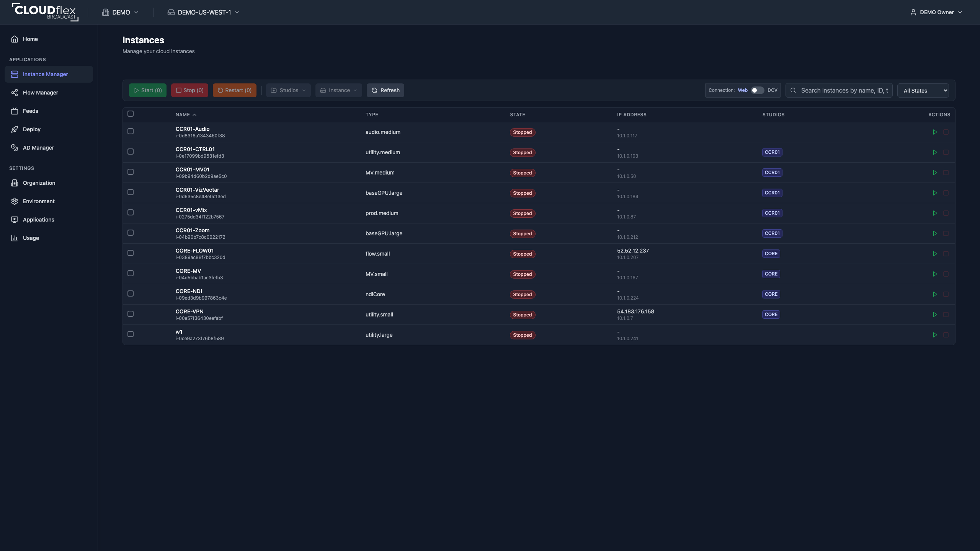The height and width of the screenshot is (551, 980).
Task: Open the All States filter dropdown
Action: pos(923,90)
